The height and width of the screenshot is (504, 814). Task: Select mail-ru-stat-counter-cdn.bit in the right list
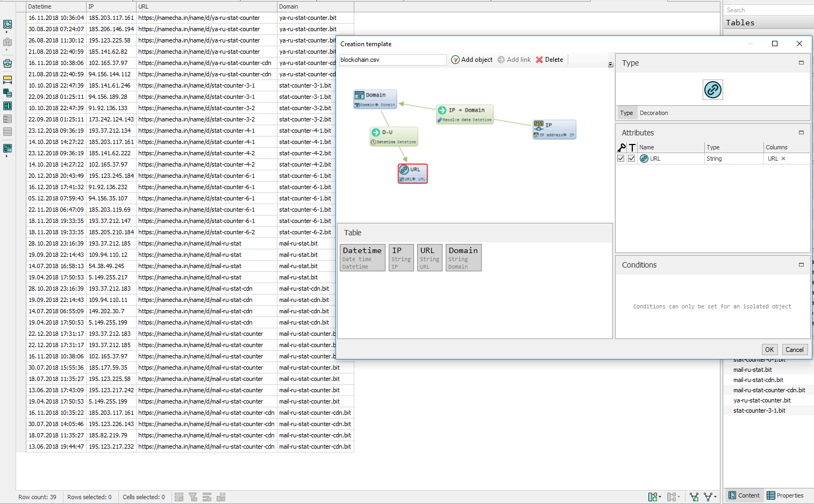(769, 390)
